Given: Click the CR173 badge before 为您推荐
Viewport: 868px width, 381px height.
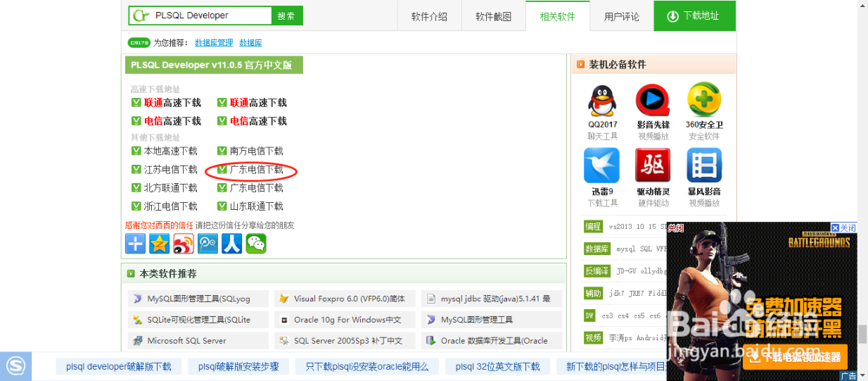Looking at the screenshot, I should click(x=139, y=43).
